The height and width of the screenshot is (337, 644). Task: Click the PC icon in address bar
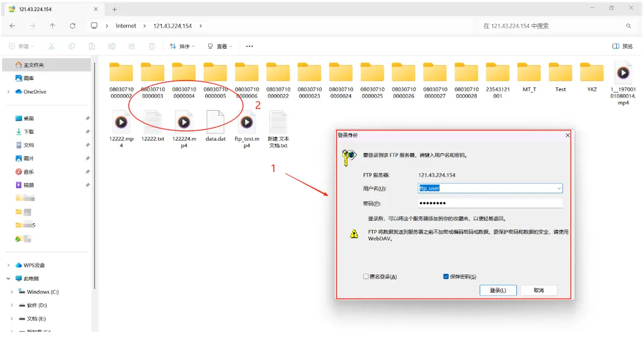(94, 26)
